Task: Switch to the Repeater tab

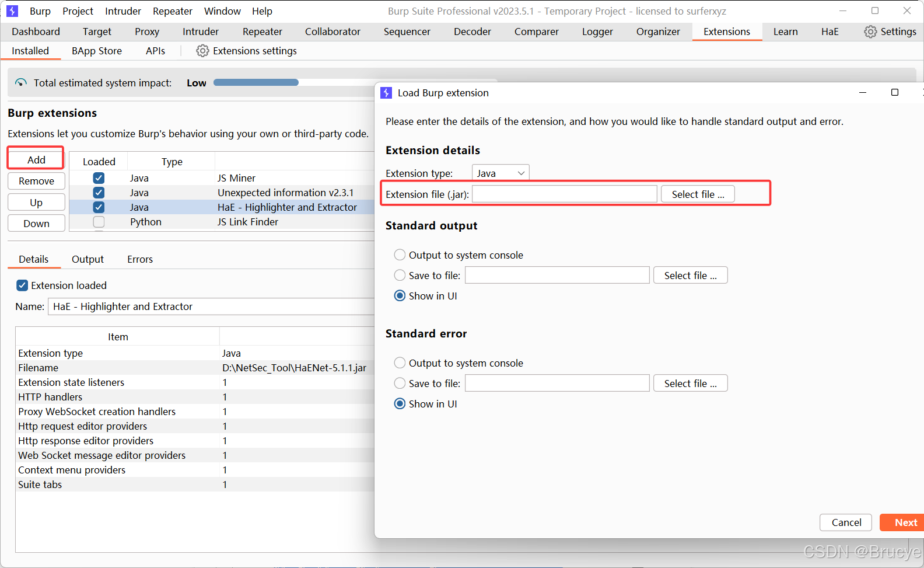Action: [262, 32]
